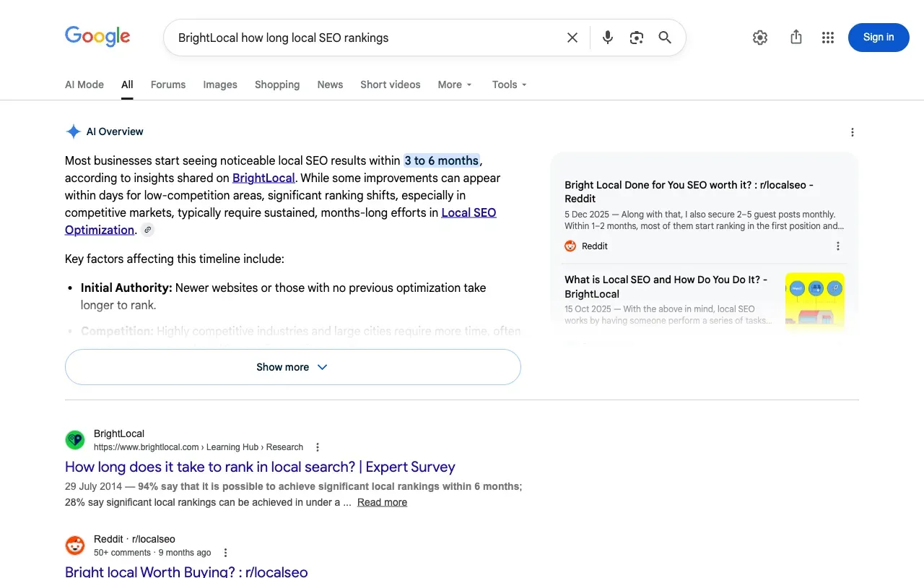Open three-dot menu beside 9 months ago
This screenshot has width=924, height=578.
pos(225,553)
